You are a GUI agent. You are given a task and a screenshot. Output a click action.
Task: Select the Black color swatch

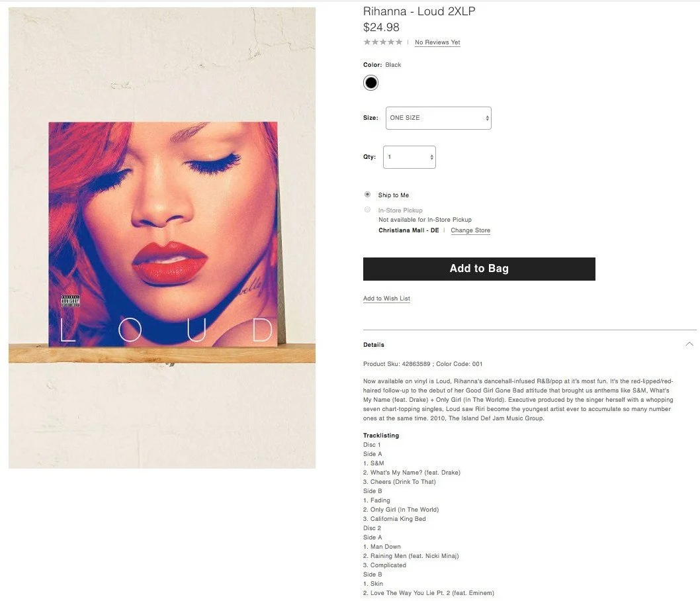click(371, 83)
